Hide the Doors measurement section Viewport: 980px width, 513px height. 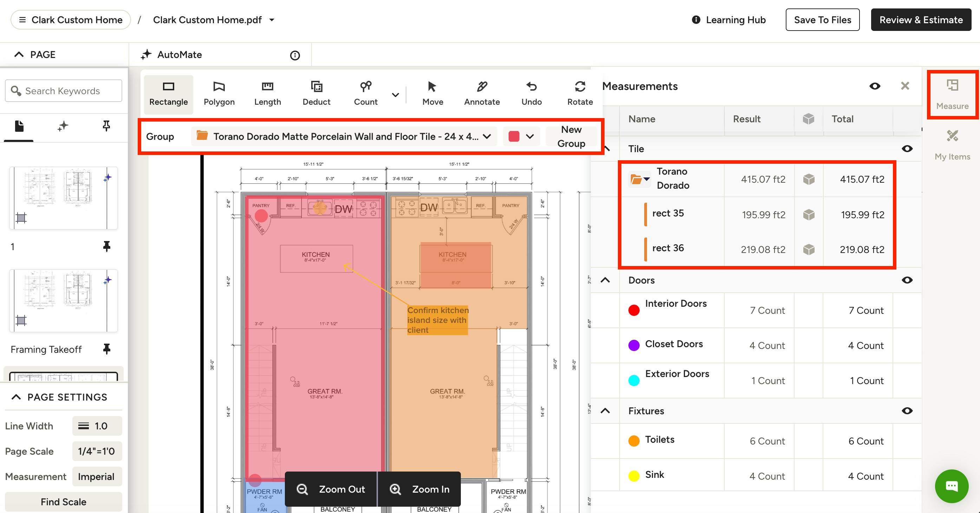907,280
